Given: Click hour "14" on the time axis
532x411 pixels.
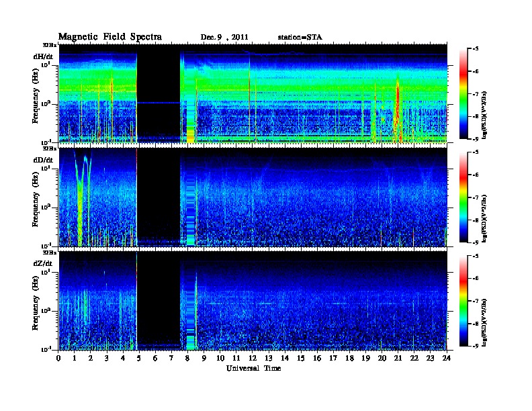Looking at the screenshot, I should click(285, 358).
